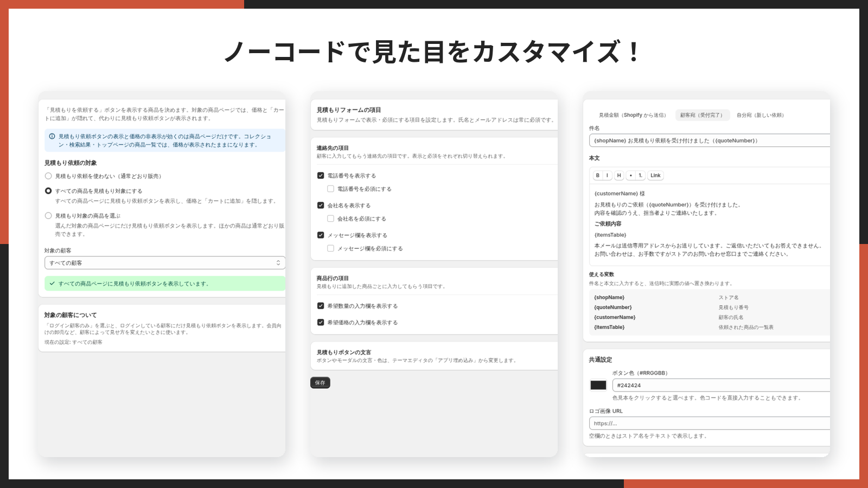Viewport: 868px width, 488px height.
Task: Click the 保存 save button
Action: (320, 383)
